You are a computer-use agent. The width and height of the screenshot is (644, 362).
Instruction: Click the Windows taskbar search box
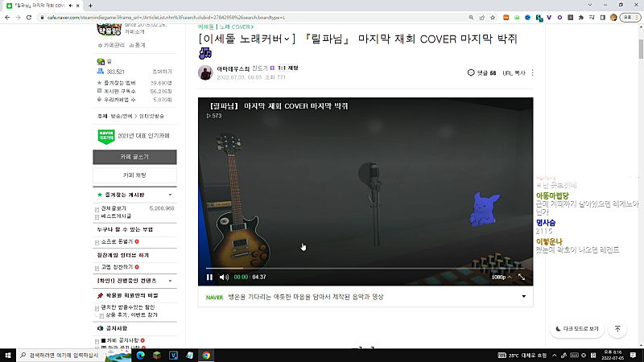point(61,356)
